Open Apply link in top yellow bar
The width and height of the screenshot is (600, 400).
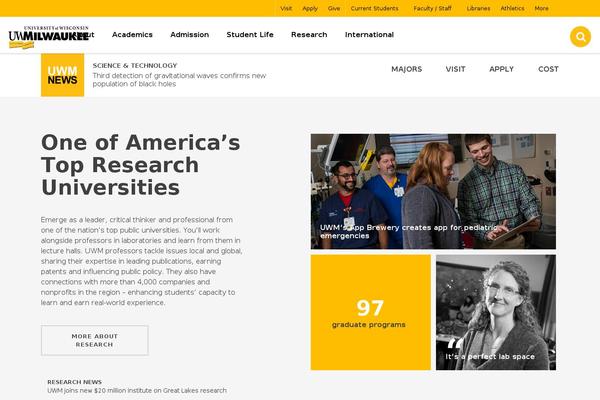(310, 8)
